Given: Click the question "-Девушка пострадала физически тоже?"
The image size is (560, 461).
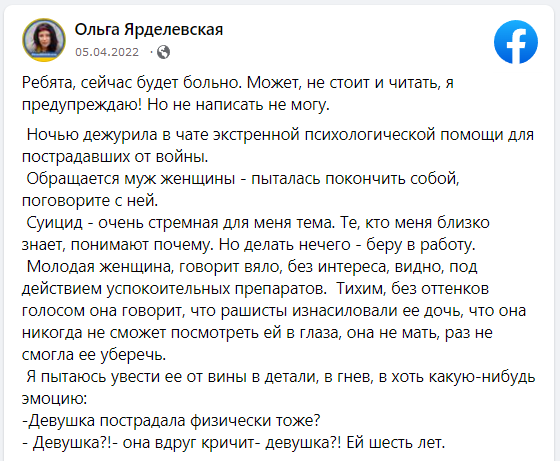Looking at the screenshot, I should pos(171,421).
